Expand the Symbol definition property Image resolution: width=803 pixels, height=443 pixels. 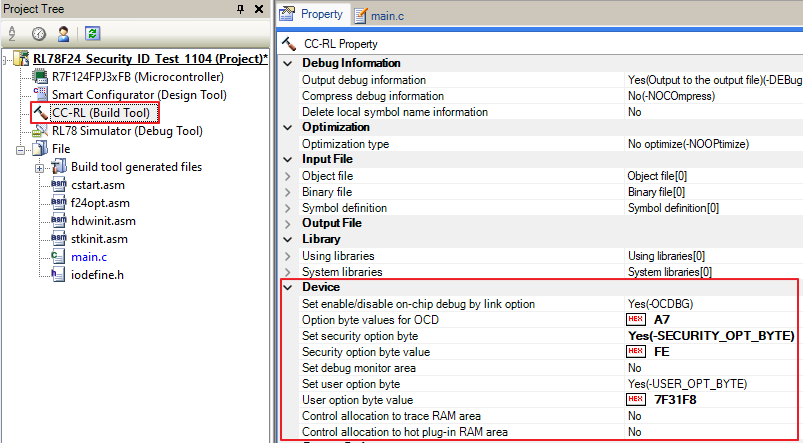(289, 208)
